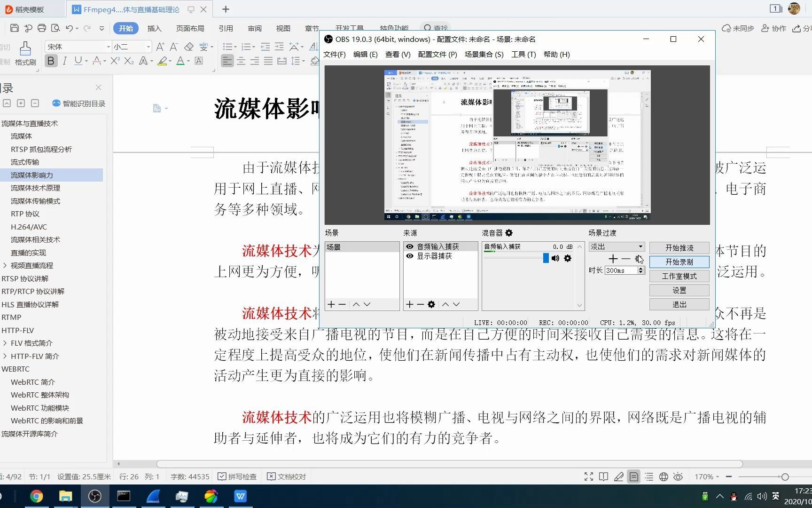
Task: Click the OBS mixer volume slider handle
Action: (546, 258)
